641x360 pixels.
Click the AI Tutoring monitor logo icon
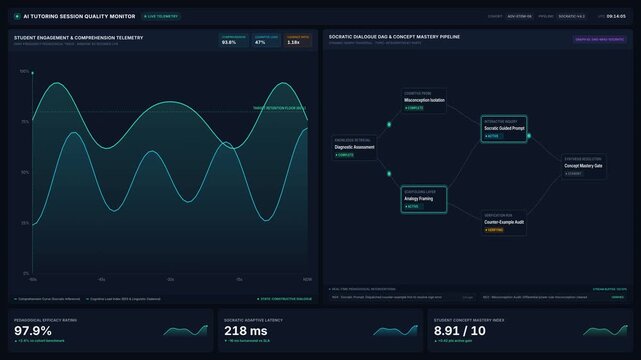(17, 16)
